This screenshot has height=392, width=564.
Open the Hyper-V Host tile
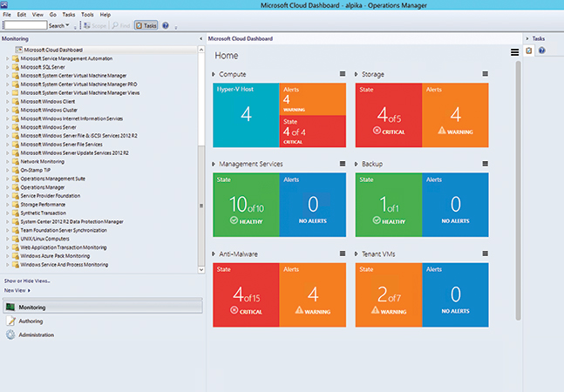246,115
